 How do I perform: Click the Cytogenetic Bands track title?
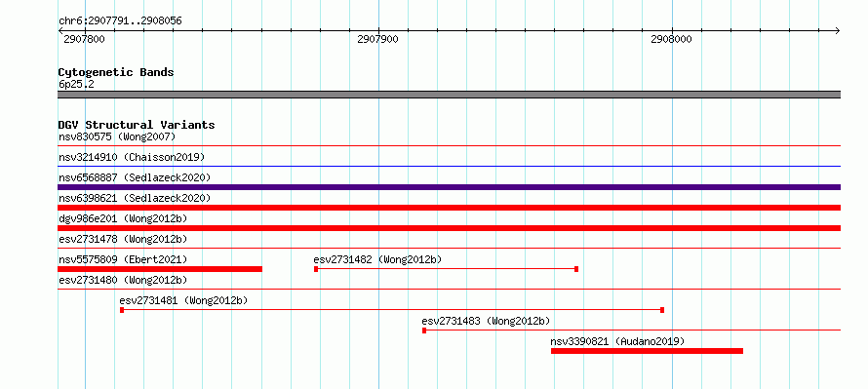[x=116, y=72]
